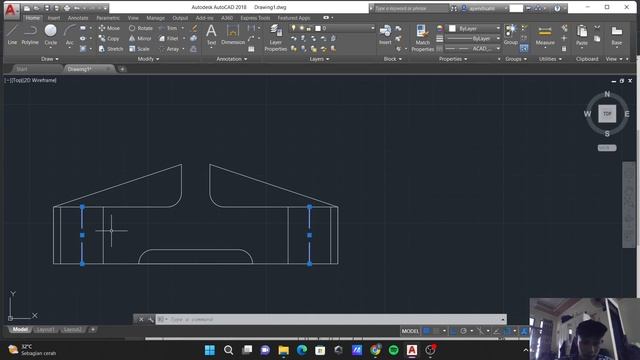The height and width of the screenshot is (360, 640).
Task: Click the Rotate tool
Action: pyautogui.click(x=141, y=28)
